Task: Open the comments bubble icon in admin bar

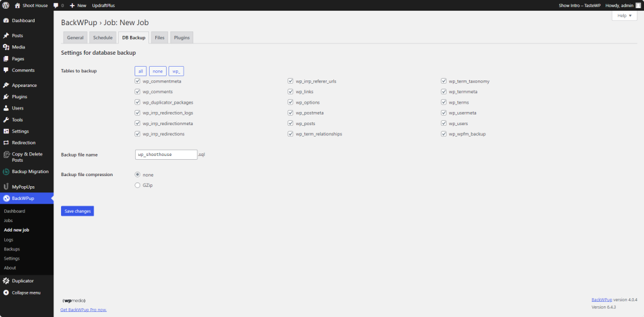Action: point(56,5)
